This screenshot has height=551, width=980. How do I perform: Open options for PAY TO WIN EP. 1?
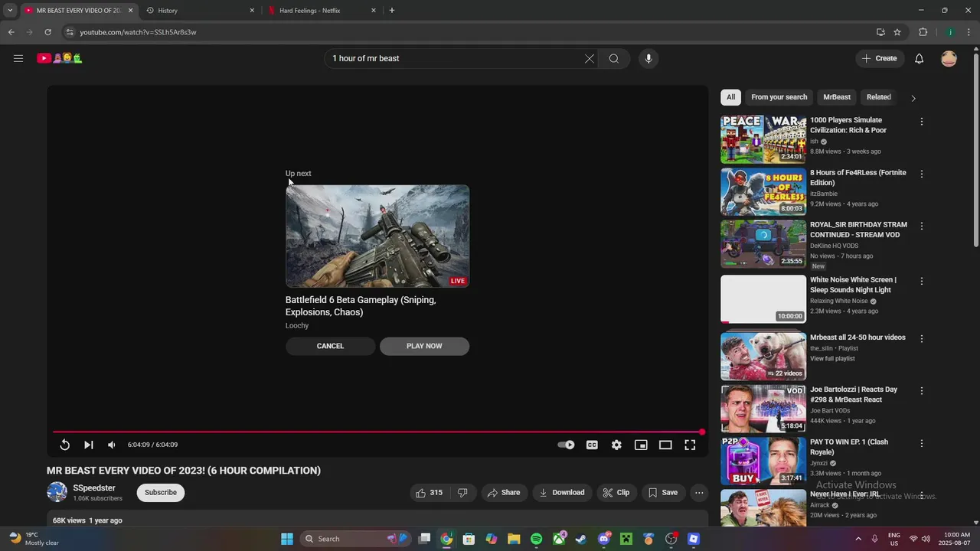click(x=922, y=443)
